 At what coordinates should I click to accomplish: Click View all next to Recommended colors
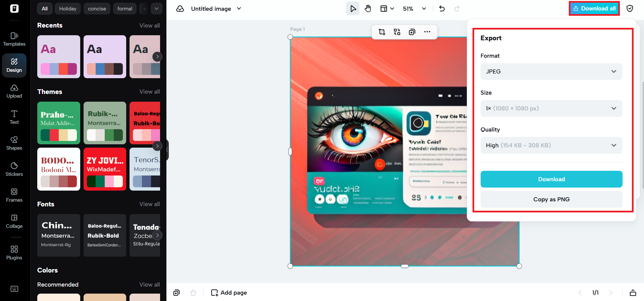[x=150, y=285]
